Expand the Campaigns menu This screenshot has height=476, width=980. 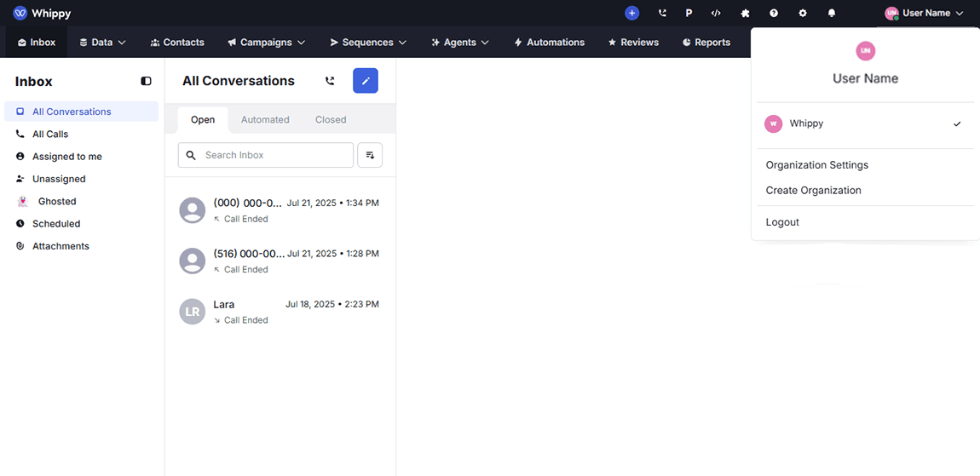coord(266,43)
